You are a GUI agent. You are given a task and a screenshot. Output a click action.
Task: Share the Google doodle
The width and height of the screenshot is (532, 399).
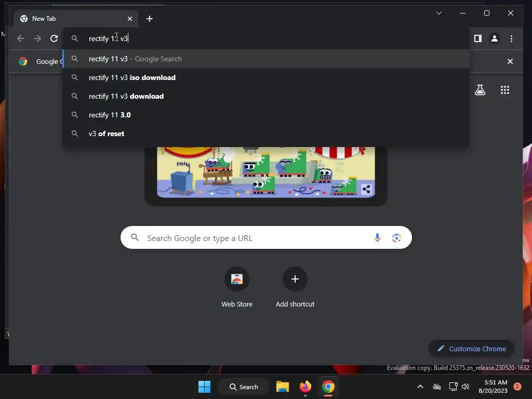[366, 189]
